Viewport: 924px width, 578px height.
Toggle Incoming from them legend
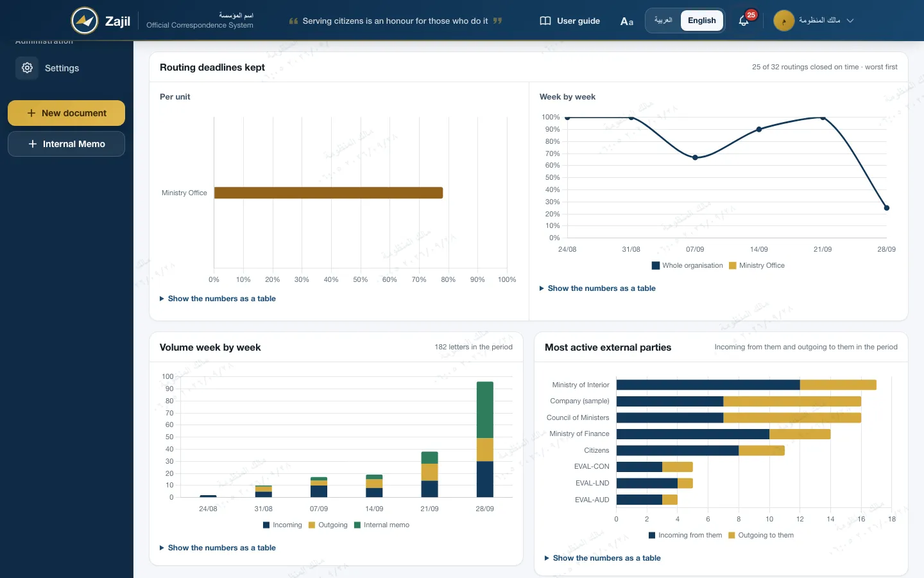click(685, 535)
